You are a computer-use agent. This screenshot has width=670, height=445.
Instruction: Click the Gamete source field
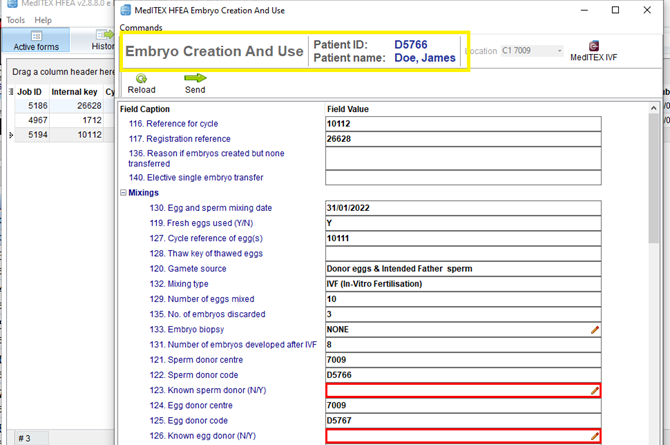click(463, 269)
